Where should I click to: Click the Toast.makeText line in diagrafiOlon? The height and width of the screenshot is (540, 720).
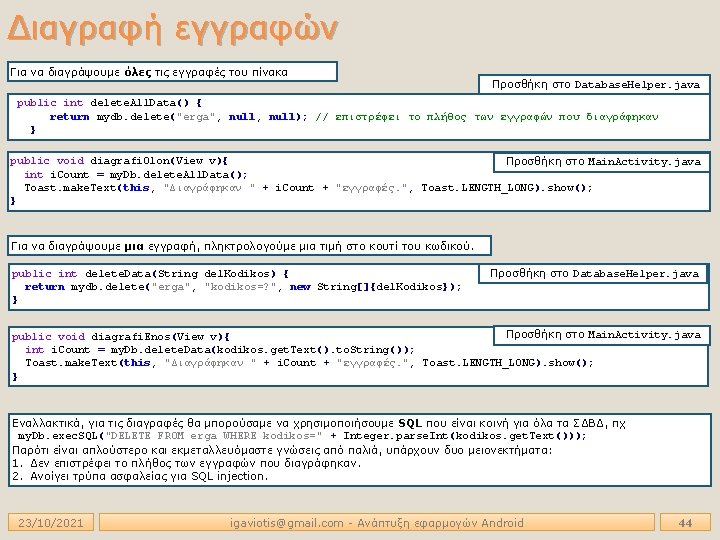tap(308, 188)
